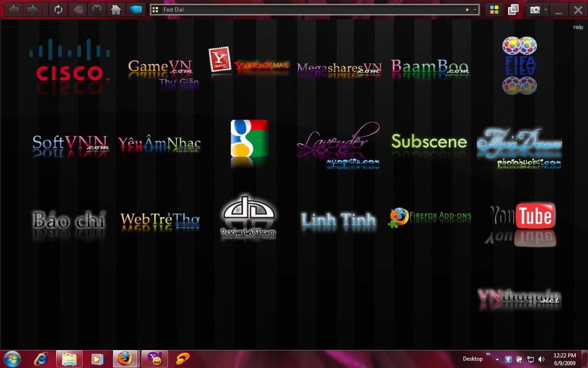Open the Windows Start orb
588x368 pixels.
tap(12, 359)
